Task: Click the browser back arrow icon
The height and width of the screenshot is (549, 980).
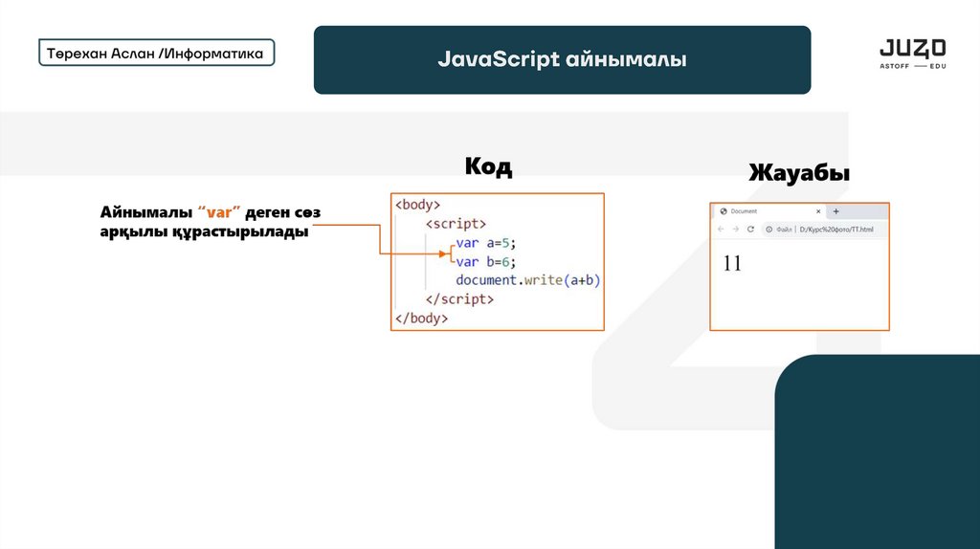Action: click(x=721, y=230)
